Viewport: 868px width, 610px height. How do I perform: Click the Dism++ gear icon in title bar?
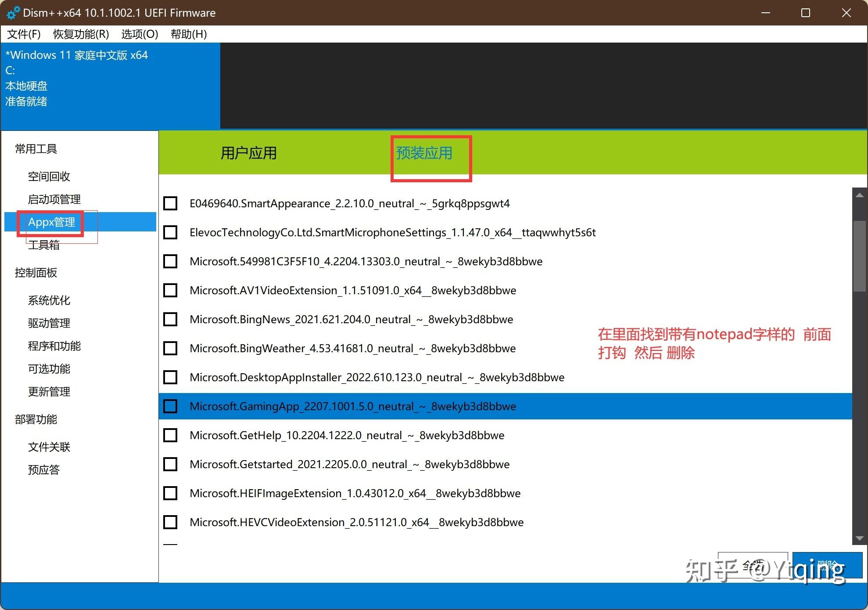[13, 13]
